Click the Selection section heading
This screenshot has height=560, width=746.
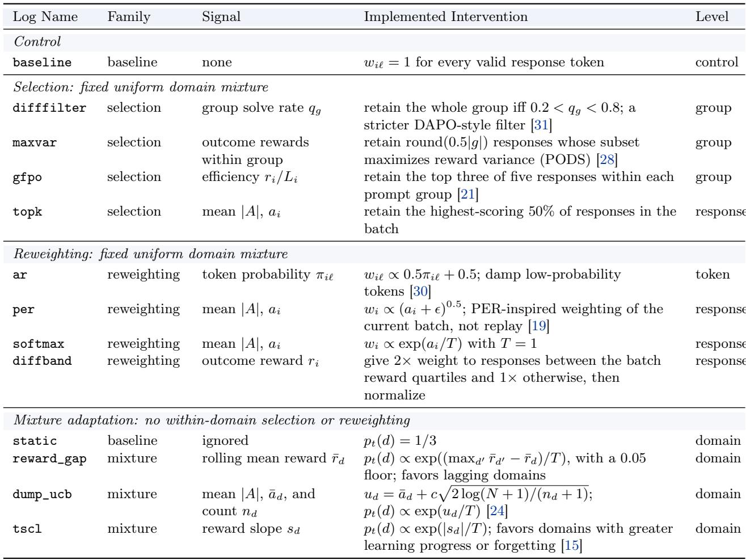pyautogui.click(x=140, y=88)
